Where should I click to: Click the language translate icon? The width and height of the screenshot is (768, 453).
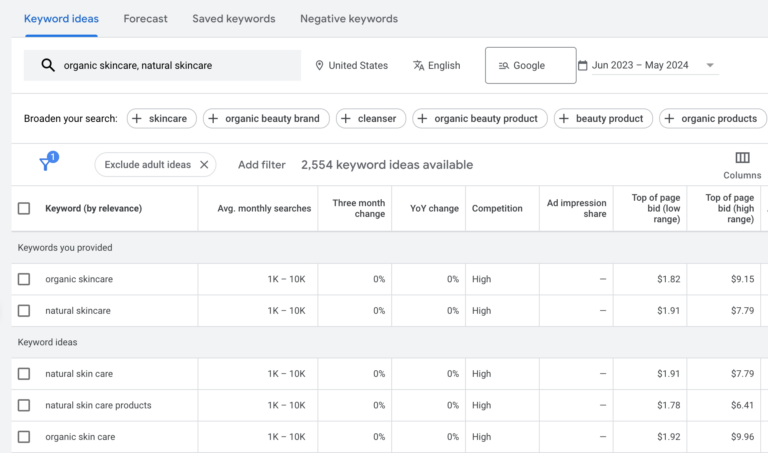coord(418,65)
